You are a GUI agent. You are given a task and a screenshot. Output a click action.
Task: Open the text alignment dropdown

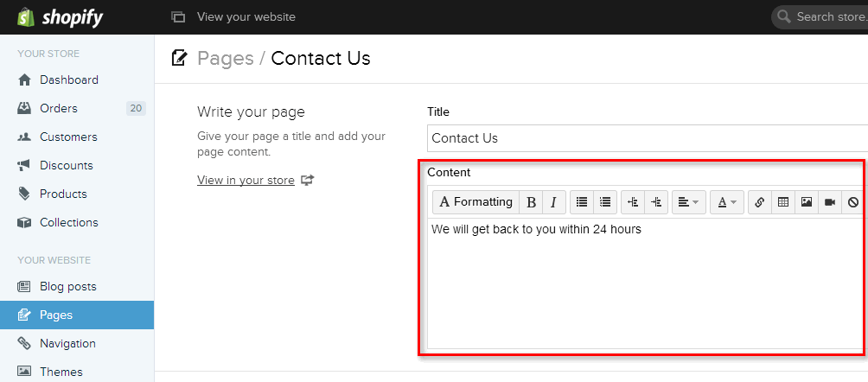[x=689, y=202]
